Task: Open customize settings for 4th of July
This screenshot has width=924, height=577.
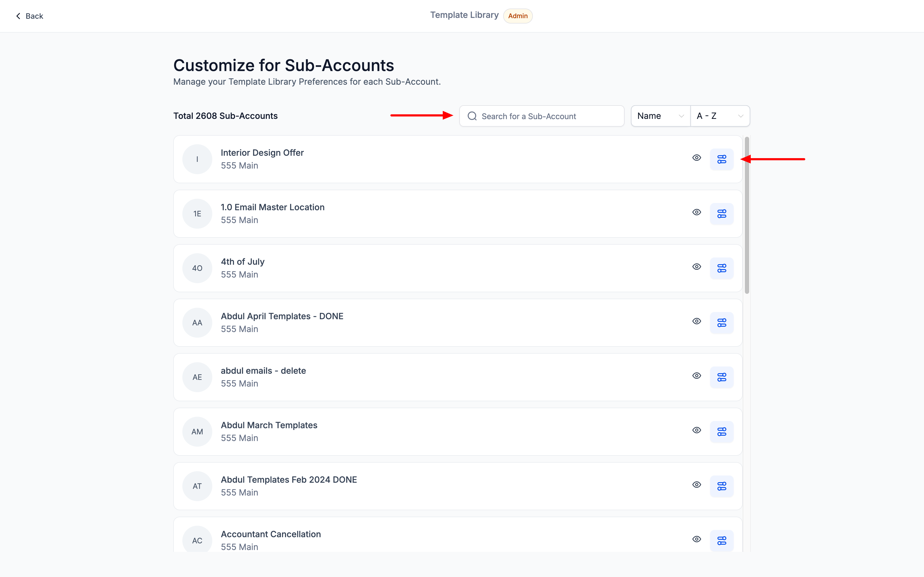Action: coord(721,268)
